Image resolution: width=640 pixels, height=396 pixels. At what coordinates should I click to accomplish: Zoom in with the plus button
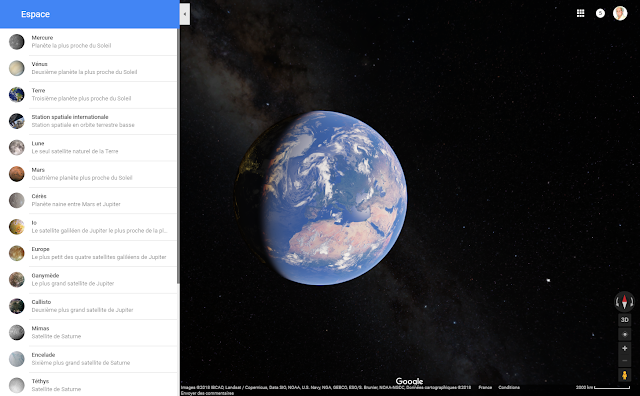pyautogui.click(x=624, y=348)
